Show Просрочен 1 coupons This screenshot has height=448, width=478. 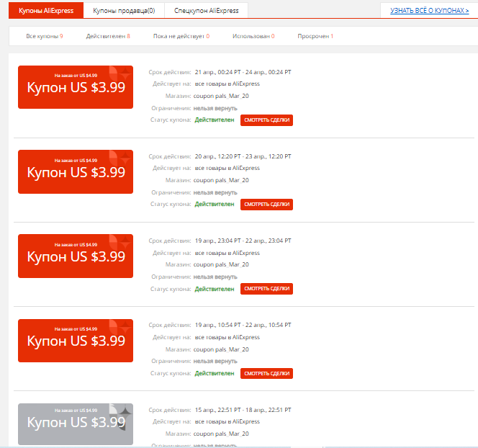315,36
